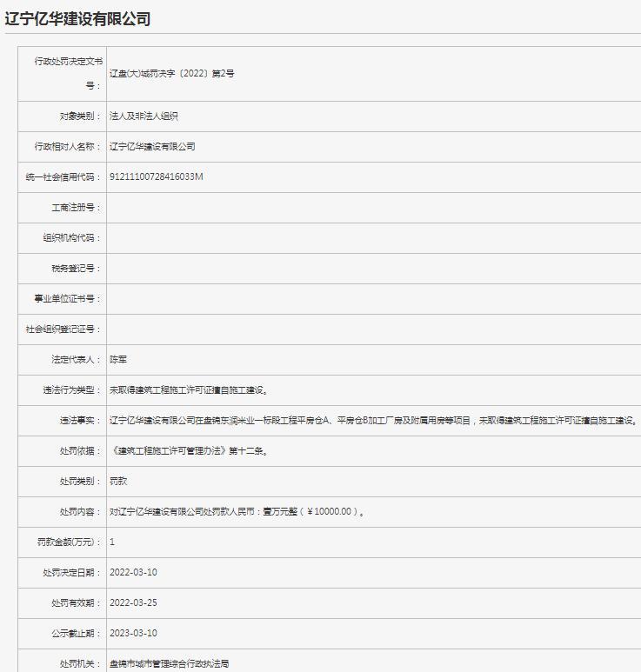Click the 违法行为类型 description text
This screenshot has width=641, height=672.
(x=189, y=390)
